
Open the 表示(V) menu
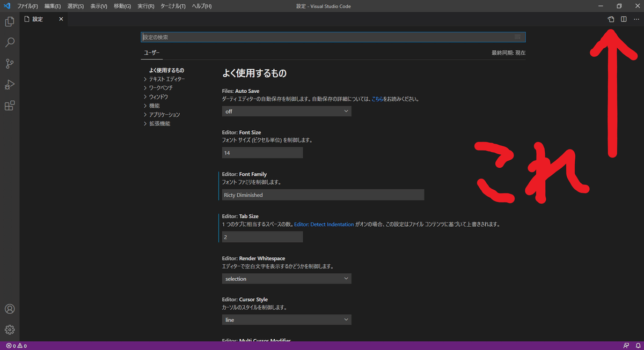(x=99, y=6)
